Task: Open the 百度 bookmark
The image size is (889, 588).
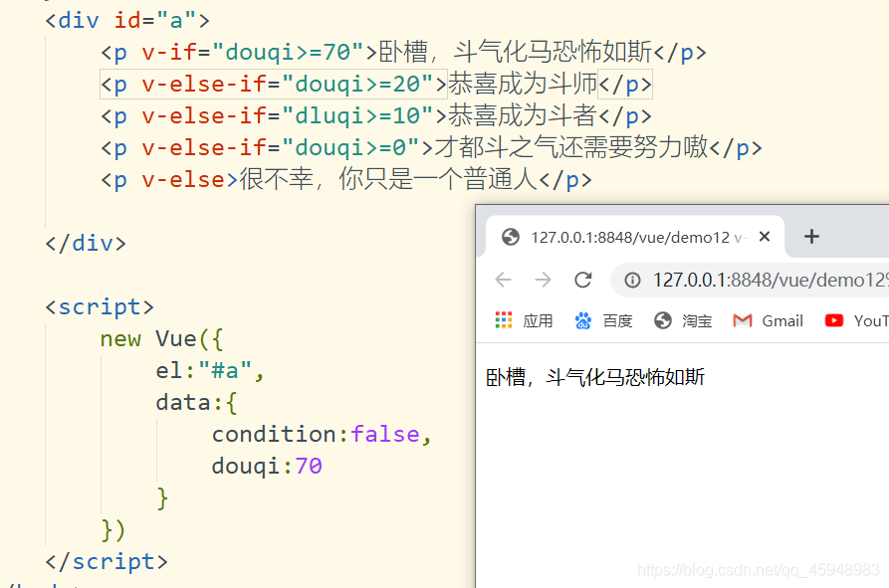Action: pos(604,320)
